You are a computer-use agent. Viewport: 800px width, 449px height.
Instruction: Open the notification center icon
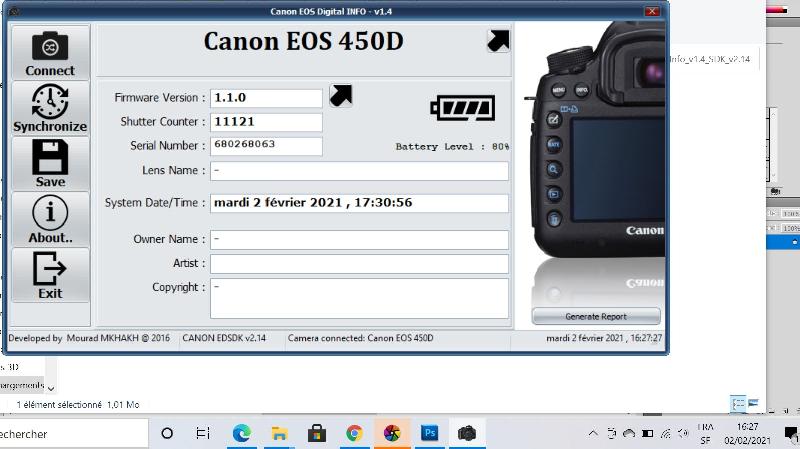[x=791, y=434]
